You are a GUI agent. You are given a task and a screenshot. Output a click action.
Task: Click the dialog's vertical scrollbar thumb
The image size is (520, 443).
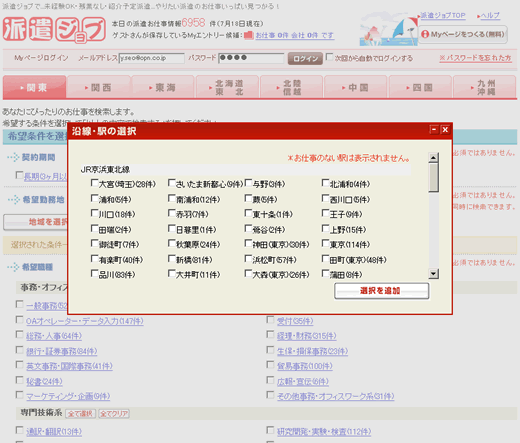(433, 178)
